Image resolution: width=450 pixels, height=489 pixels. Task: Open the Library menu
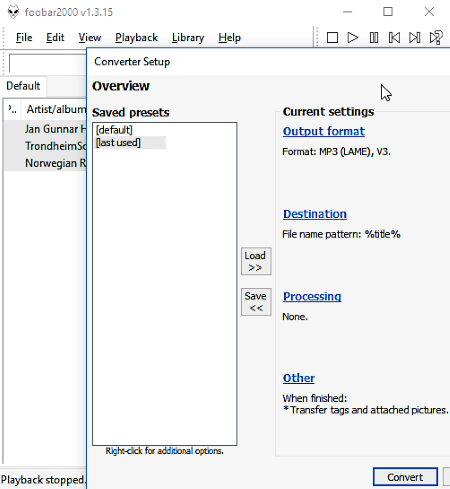188,38
